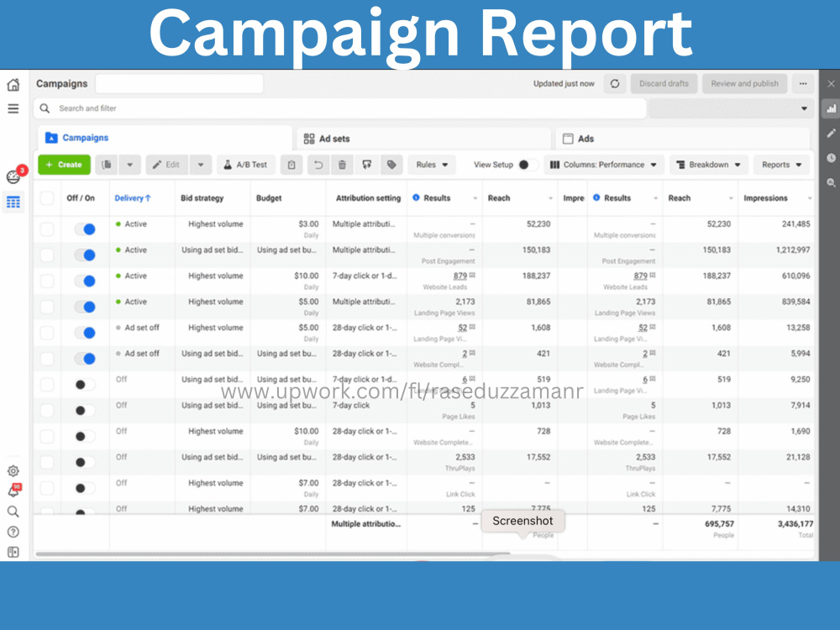This screenshot has height=630, width=840.
Task: Open the Rules dropdown
Action: click(432, 165)
